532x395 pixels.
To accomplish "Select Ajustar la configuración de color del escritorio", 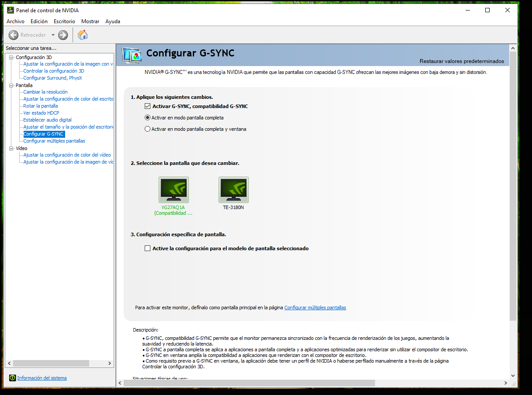I will point(68,99).
